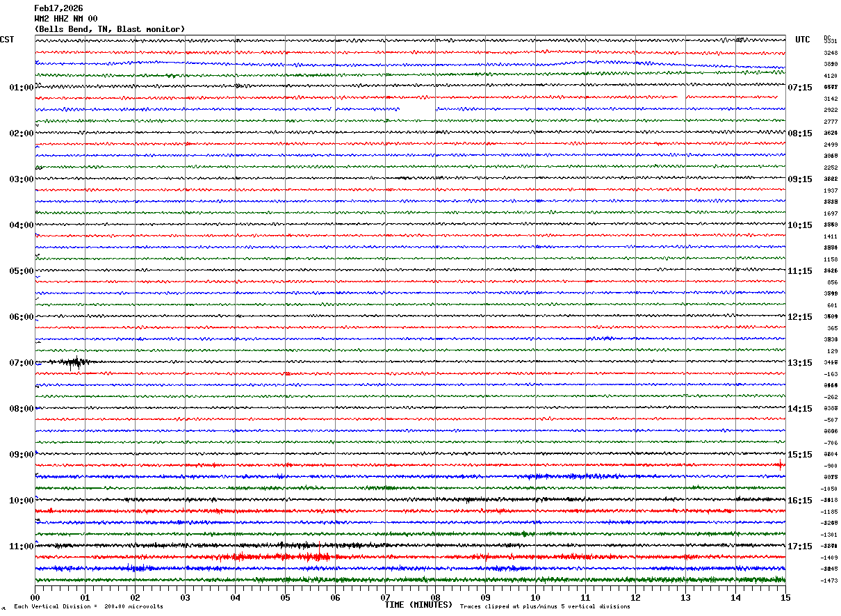
Task: Click the 17:15 UTC time label
Action: pos(800,546)
